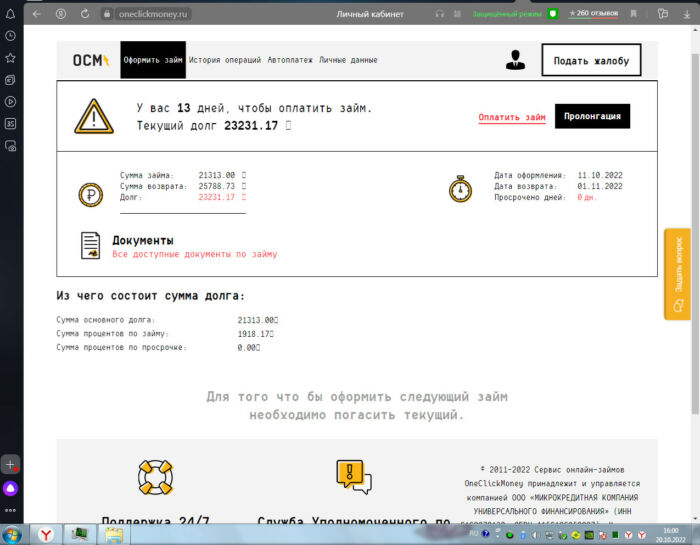Viewport: 700px width, 545px height.
Task: Follow the Оплатить займ link
Action: pos(511,117)
